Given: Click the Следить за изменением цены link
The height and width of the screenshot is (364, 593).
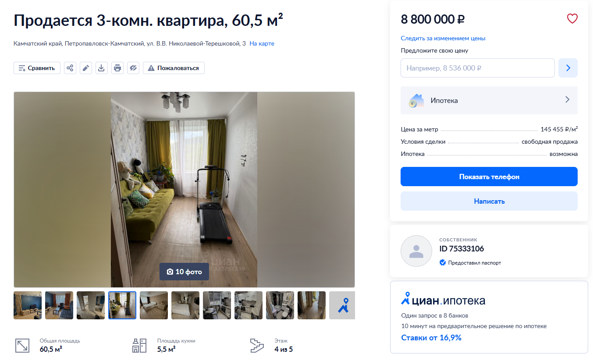Looking at the screenshot, I should tap(443, 38).
